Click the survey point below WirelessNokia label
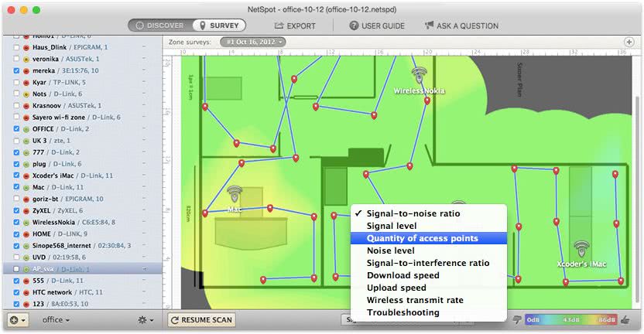The image size is (644, 334). tap(427, 101)
